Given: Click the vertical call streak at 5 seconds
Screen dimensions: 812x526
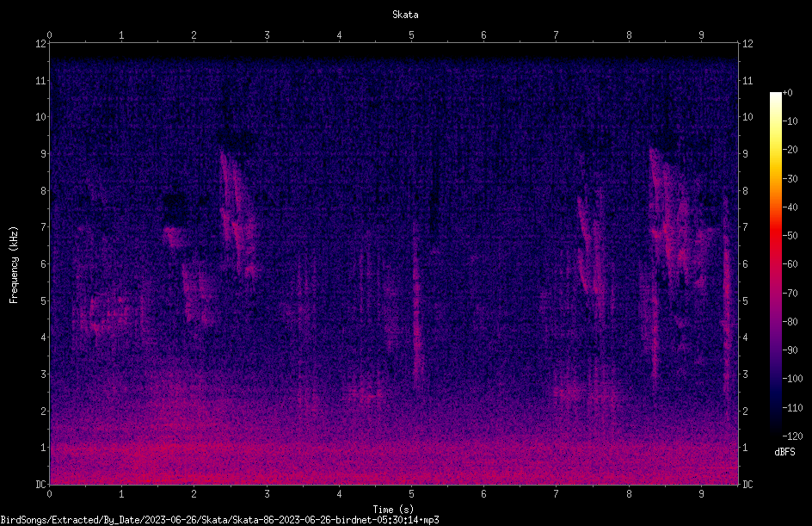Looking at the screenshot, I should click(415, 306).
